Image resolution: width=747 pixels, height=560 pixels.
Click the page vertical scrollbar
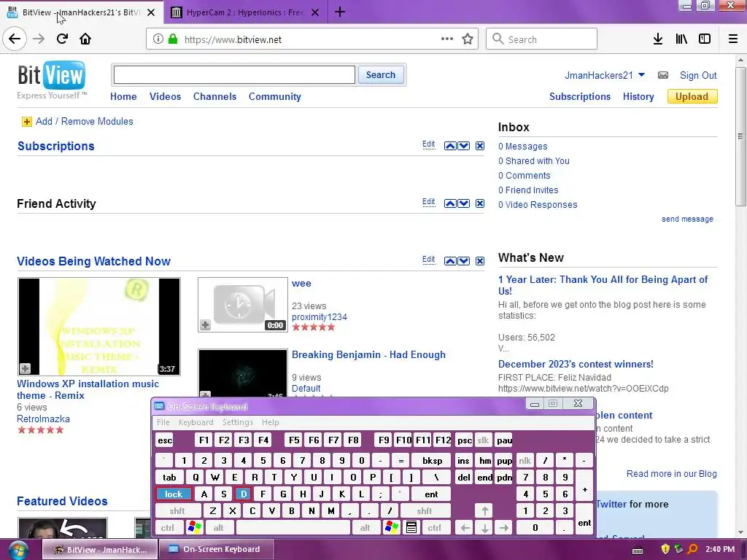(740, 136)
